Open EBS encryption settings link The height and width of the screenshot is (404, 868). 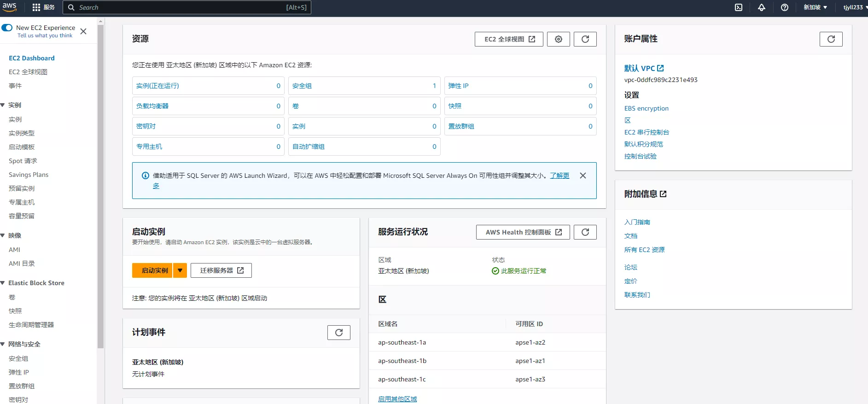click(x=647, y=108)
